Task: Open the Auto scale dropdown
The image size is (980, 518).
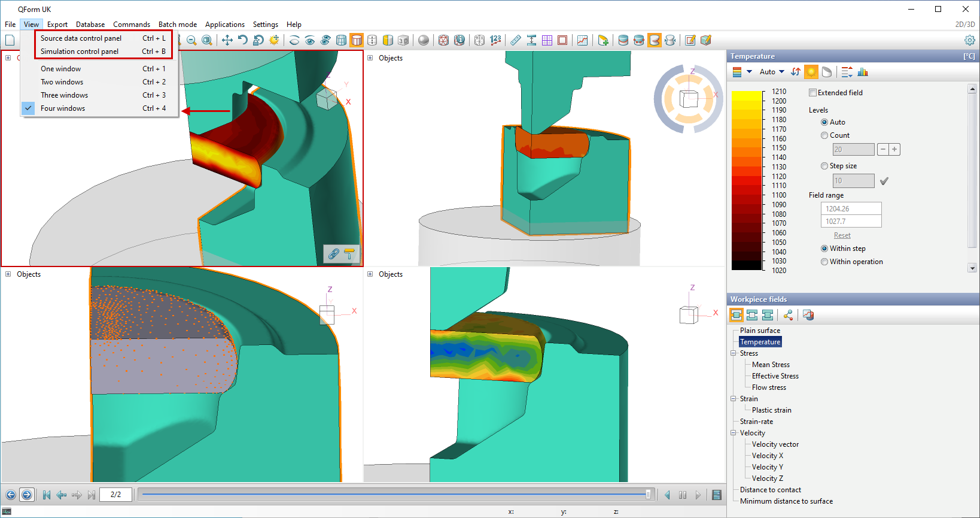Action: click(772, 72)
